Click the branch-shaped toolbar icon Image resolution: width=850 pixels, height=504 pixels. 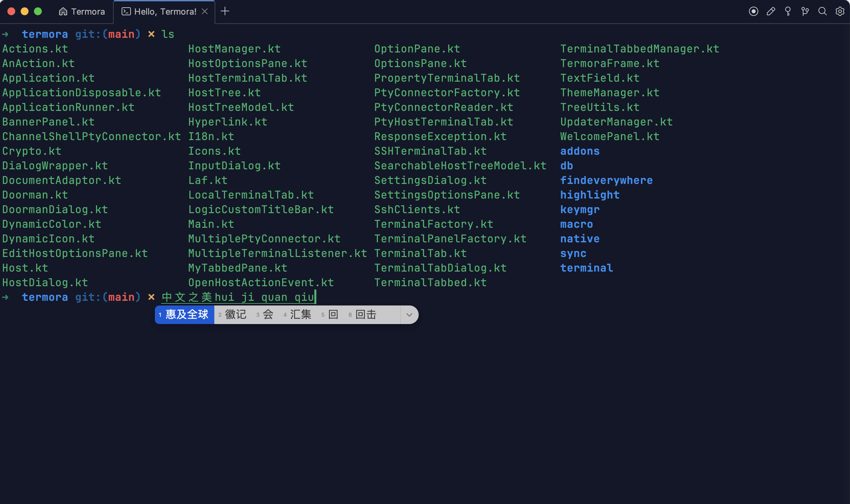tap(805, 12)
